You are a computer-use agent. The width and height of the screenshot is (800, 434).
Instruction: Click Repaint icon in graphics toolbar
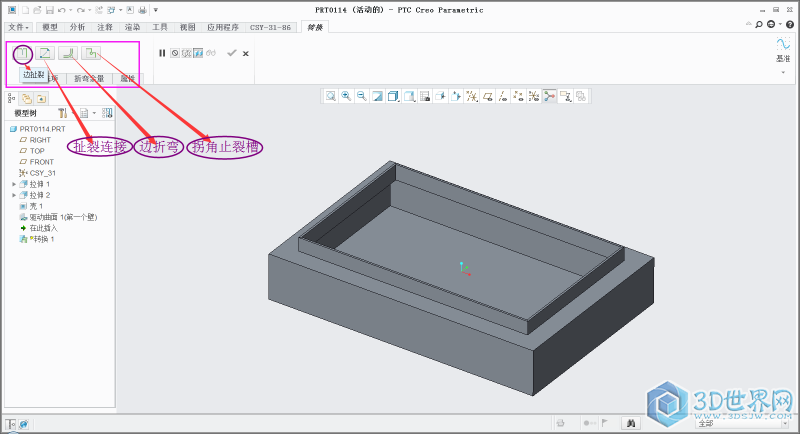378,96
